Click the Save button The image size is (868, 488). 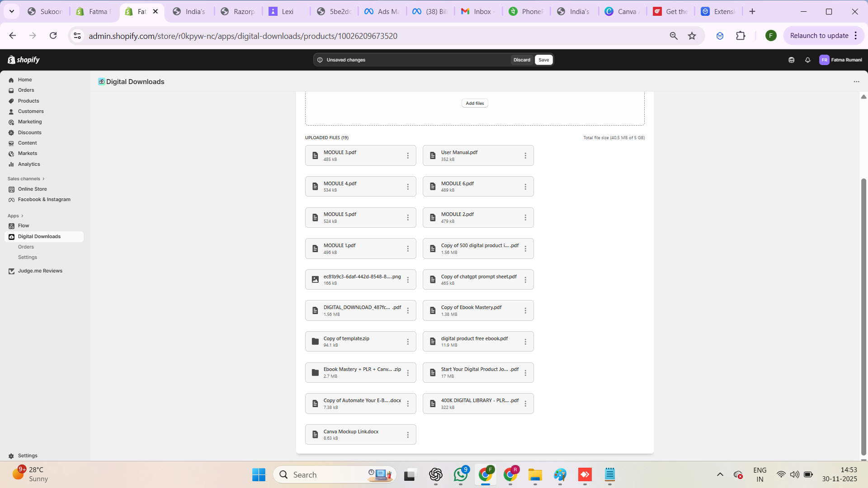(x=543, y=60)
